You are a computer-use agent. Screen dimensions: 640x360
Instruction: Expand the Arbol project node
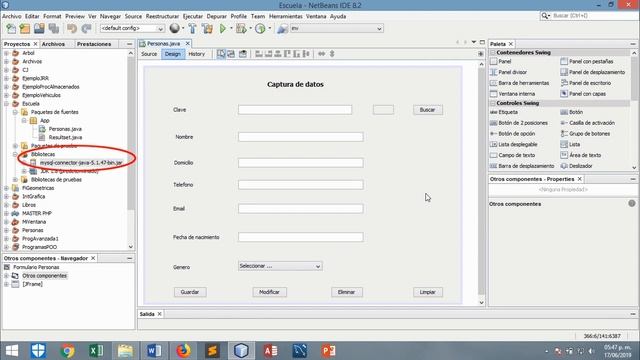click(x=6, y=53)
